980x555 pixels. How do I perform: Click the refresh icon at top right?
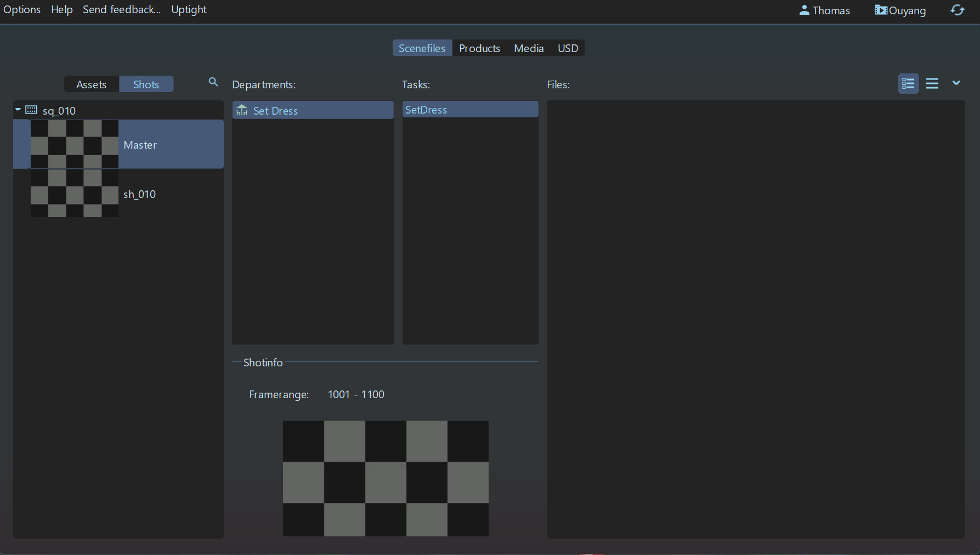(957, 10)
